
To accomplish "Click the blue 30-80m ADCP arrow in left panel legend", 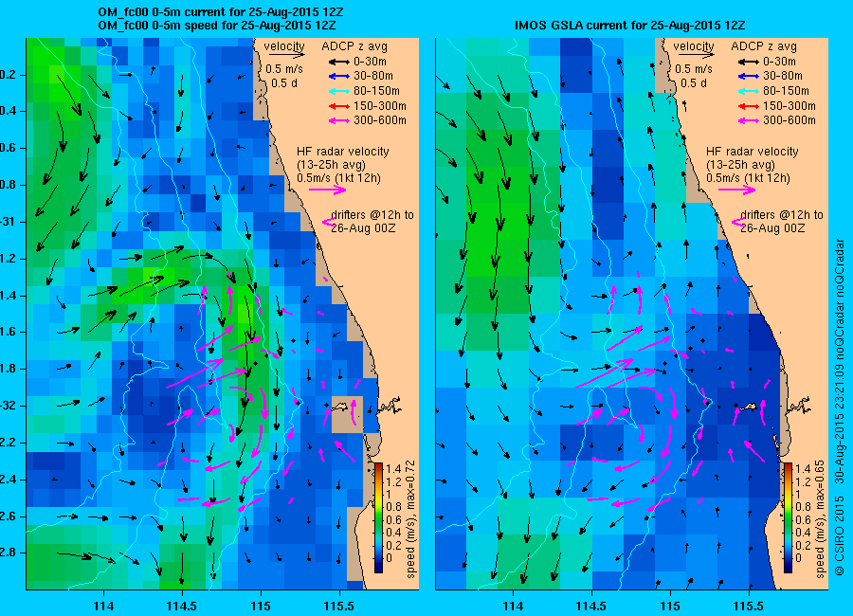I will (x=339, y=76).
